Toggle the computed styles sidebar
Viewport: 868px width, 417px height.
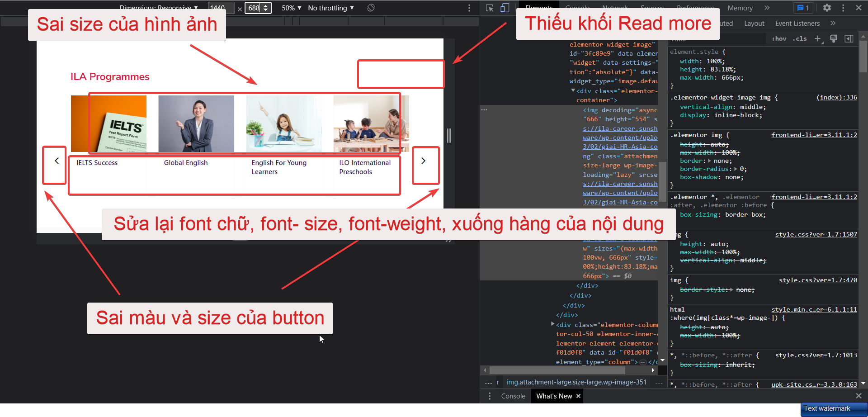[x=849, y=39]
